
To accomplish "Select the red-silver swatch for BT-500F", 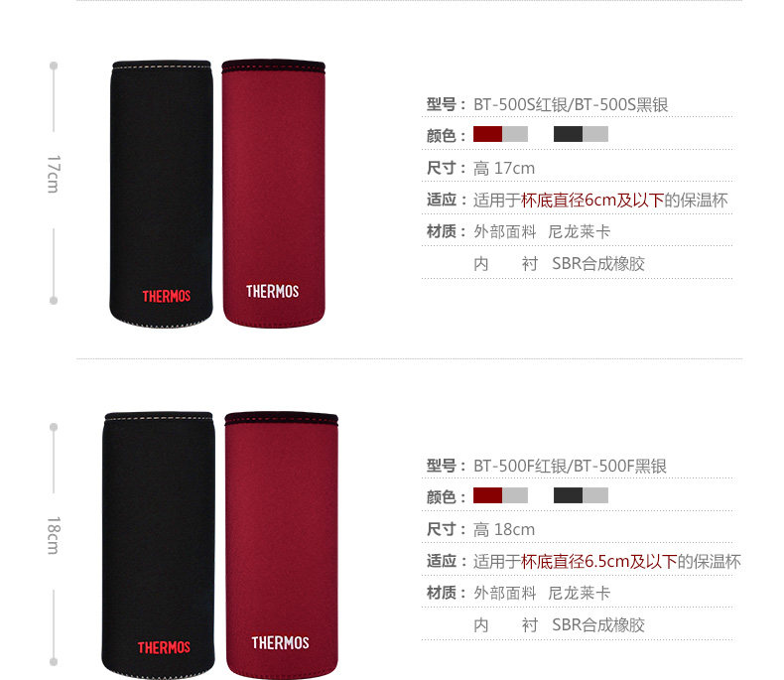I will 500,495.
